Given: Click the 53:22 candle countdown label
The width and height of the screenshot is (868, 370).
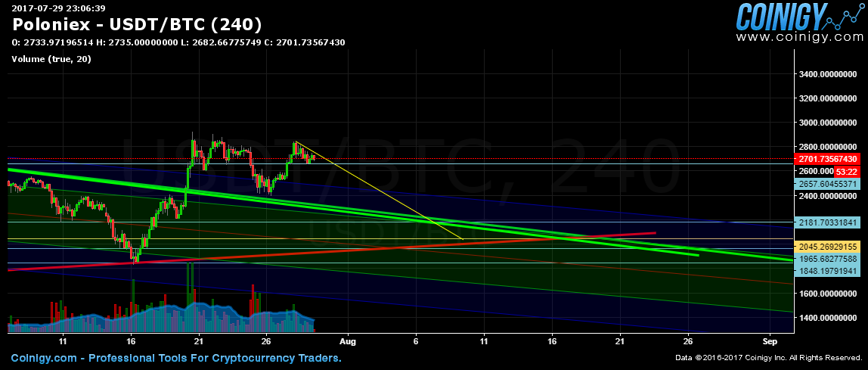Looking at the screenshot, I should [848, 171].
